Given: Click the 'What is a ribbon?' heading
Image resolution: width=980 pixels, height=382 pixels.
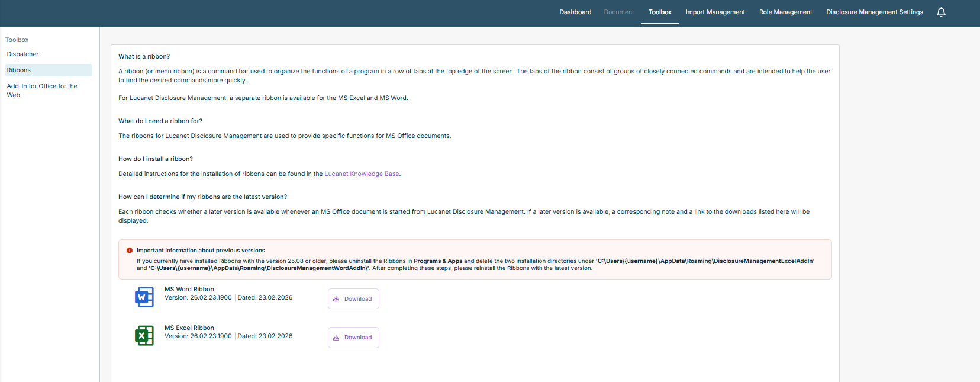Looking at the screenshot, I should coord(144,57).
